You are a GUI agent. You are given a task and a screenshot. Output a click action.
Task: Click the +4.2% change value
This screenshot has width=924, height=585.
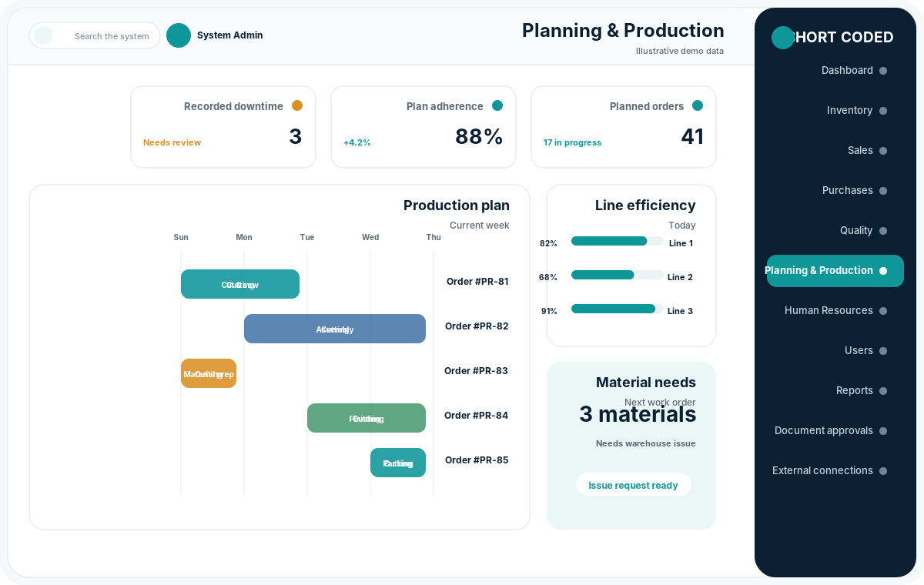coord(357,142)
